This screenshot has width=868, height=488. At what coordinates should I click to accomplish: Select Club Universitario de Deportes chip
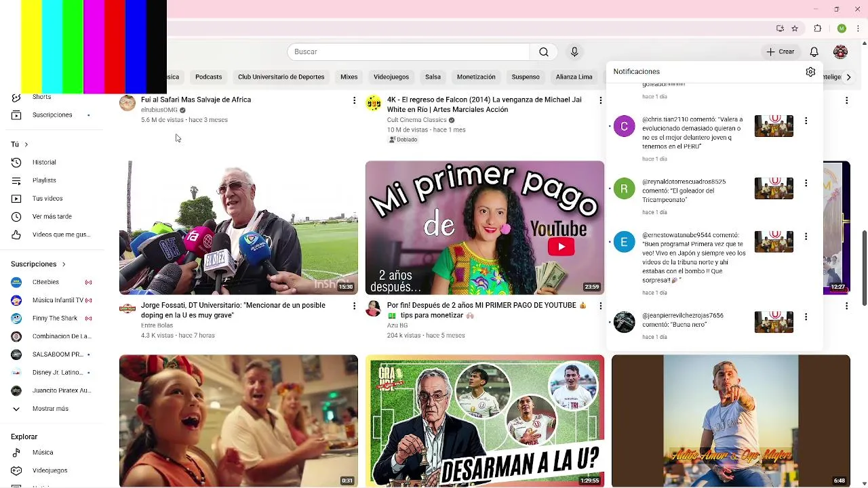[281, 77]
